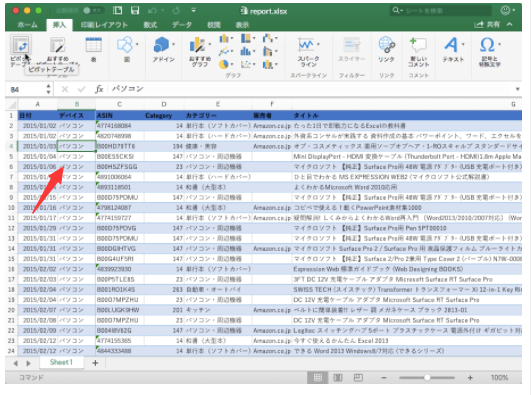Open Recommended PivotTables
Image resolution: width=531 pixels, height=395 pixels.
coord(58,51)
